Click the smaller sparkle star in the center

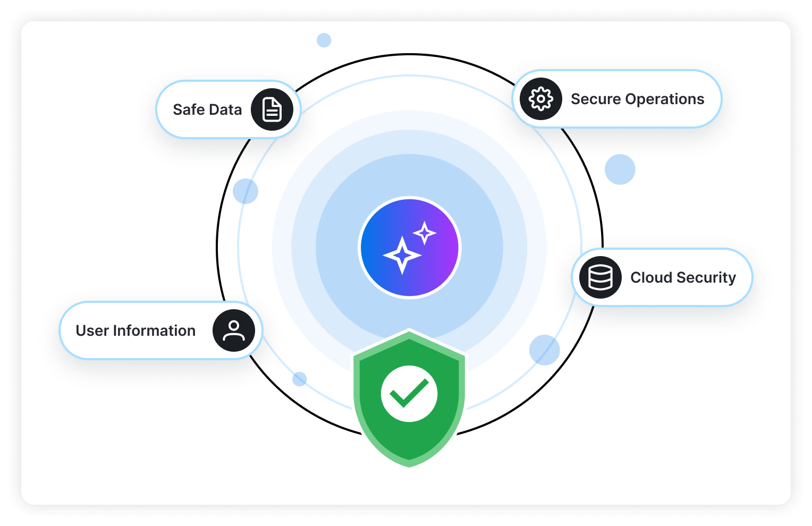425,233
